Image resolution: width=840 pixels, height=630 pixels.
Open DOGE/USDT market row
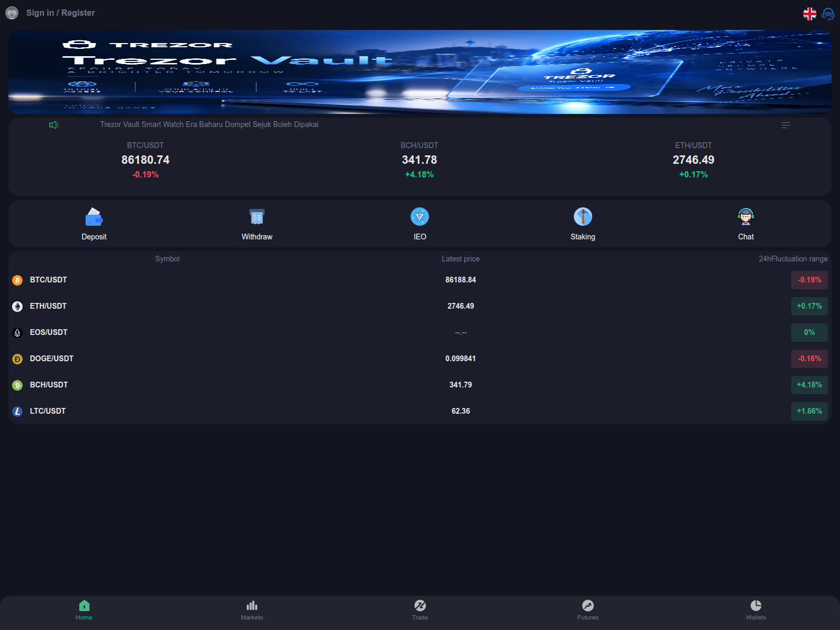pos(420,359)
